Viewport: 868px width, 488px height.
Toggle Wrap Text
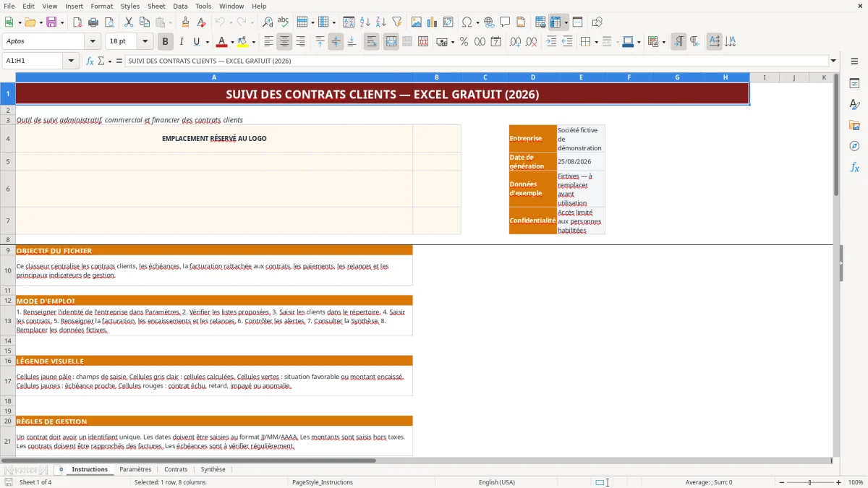[x=372, y=42]
